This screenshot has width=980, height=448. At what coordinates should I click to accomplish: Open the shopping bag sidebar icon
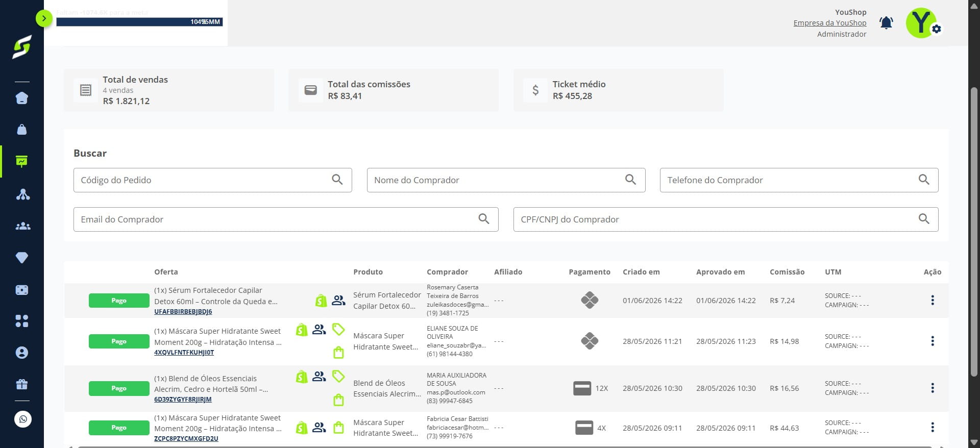(x=22, y=130)
